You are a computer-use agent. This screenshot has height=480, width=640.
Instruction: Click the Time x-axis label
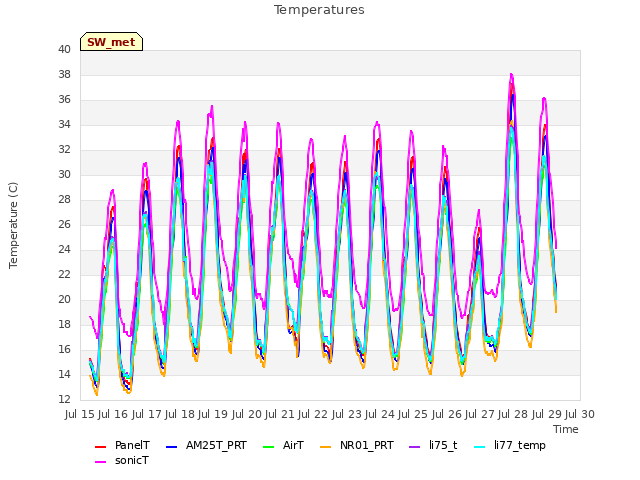tap(566, 429)
